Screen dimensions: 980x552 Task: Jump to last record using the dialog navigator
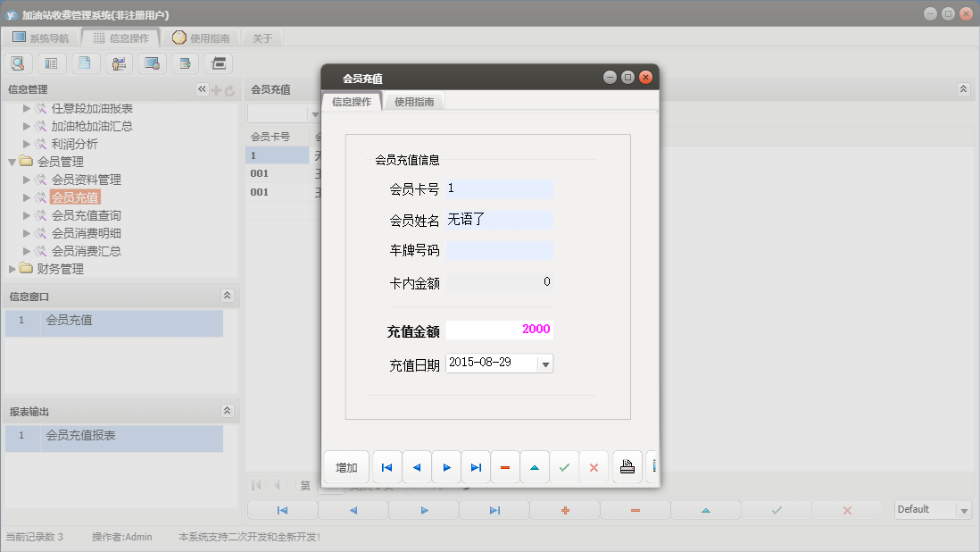(476, 466)
